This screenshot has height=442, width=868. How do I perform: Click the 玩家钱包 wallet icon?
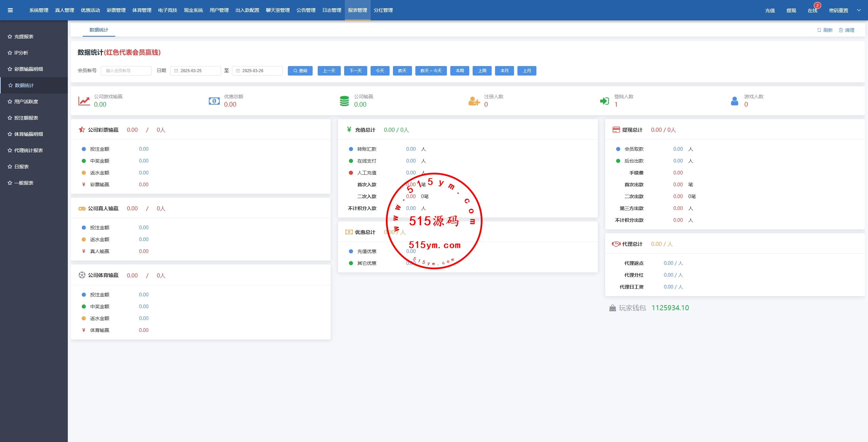pyautogui.click(x=612, y=308)
